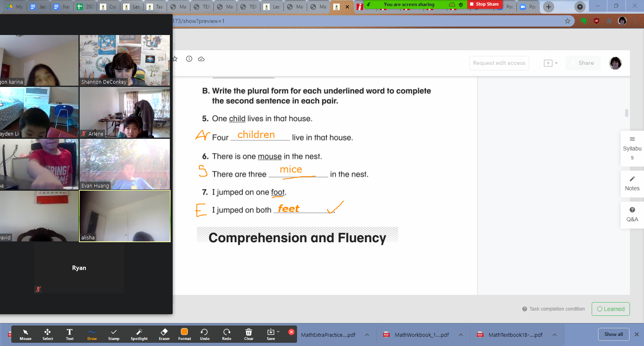Screen dimensions: 644x346
Task: Close the annotation toolbar
Action: click(291, 332)
